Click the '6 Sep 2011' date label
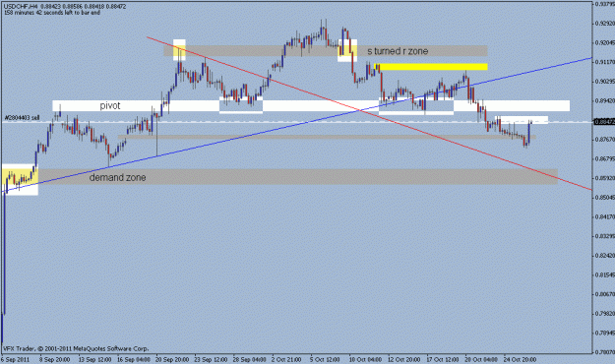 (x=16, y=359)
